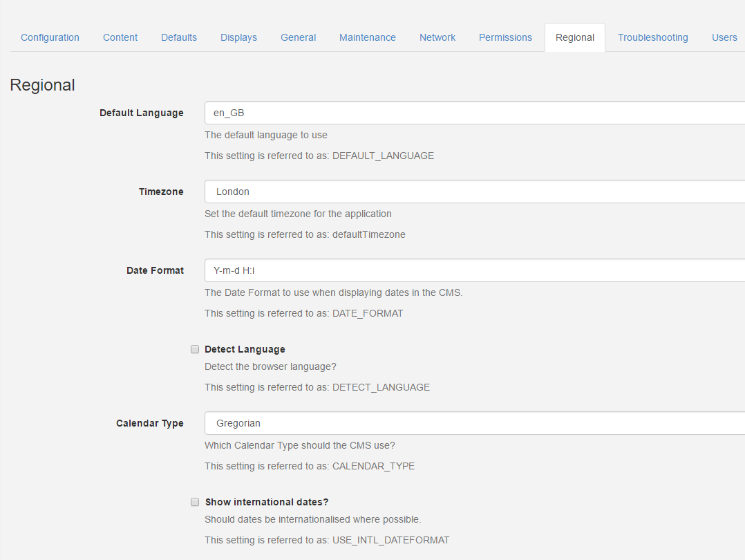
Task: Open the Permissions tab
Action: point(505,37)
